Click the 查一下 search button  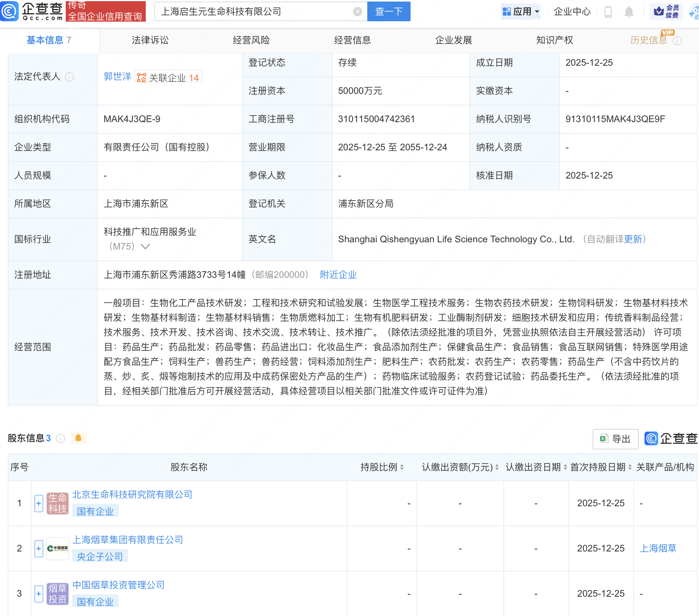tap(389, 12)
